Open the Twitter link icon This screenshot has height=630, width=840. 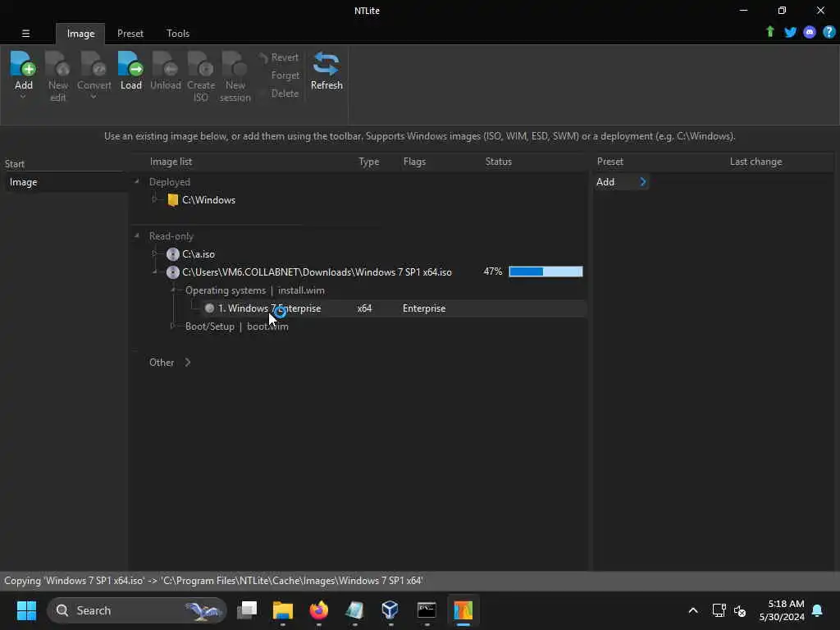tap(790, 32)
